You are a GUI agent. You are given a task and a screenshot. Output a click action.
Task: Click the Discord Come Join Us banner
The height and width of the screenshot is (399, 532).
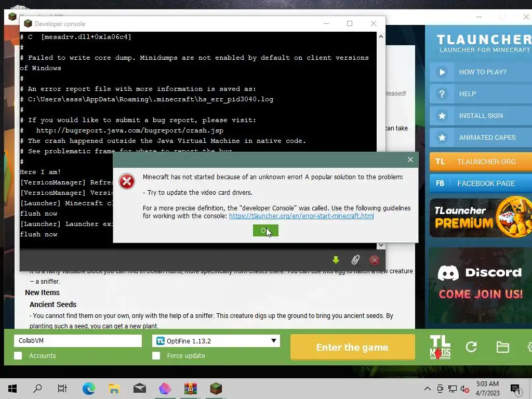click(x=481, y=286)
